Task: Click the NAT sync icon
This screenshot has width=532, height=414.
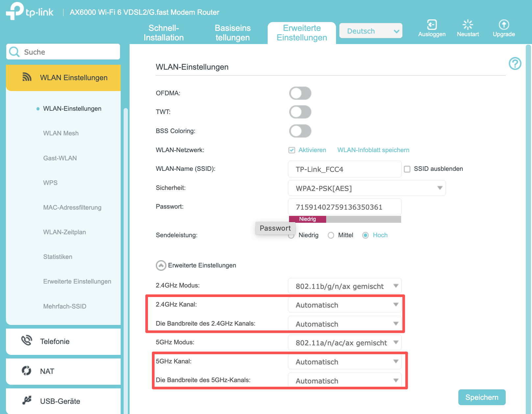Action: [x=26, y=371]
